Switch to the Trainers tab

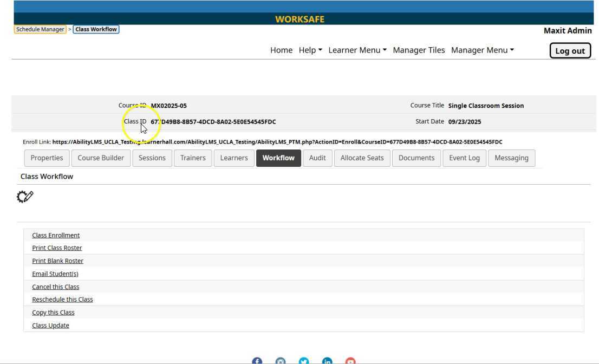pos(193,158)
